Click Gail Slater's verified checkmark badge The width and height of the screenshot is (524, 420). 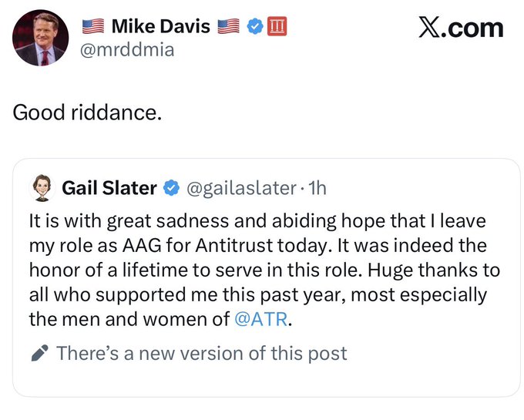[x=171, y=187]
